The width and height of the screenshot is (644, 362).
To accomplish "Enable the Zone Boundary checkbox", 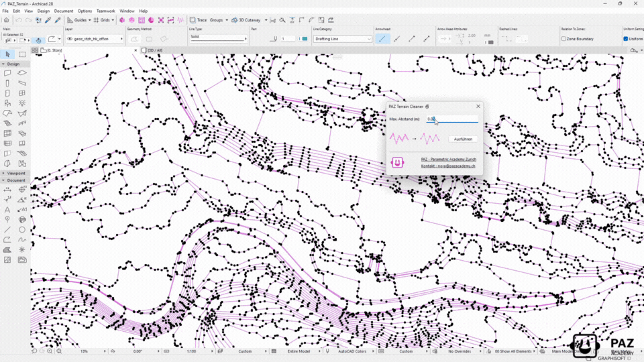I will coord(564,39).
